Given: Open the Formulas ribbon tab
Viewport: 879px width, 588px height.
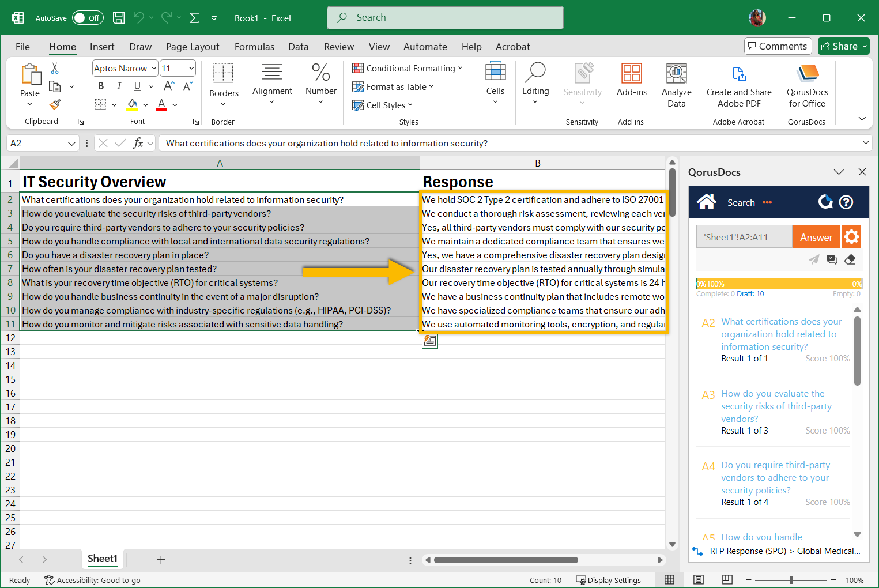Looking at the screenshot, I should (254, 47).
